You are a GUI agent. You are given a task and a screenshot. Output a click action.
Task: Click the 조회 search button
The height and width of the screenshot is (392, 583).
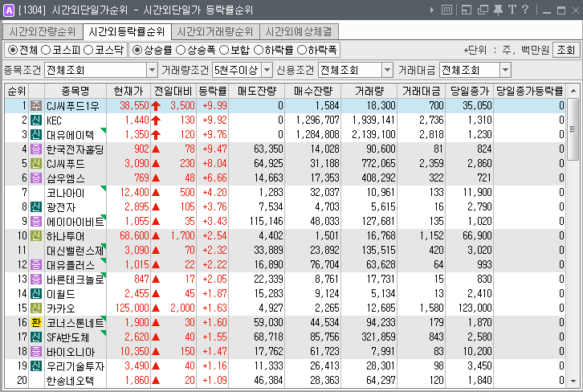tap(566, 50)
